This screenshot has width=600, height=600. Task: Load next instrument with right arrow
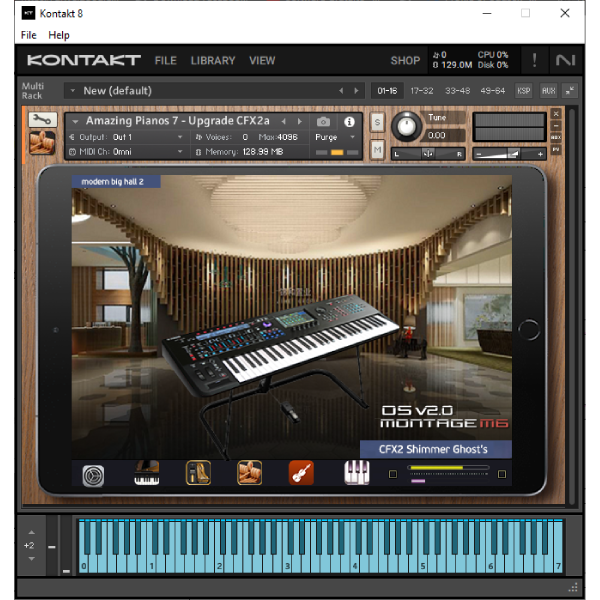click(300, 122)
